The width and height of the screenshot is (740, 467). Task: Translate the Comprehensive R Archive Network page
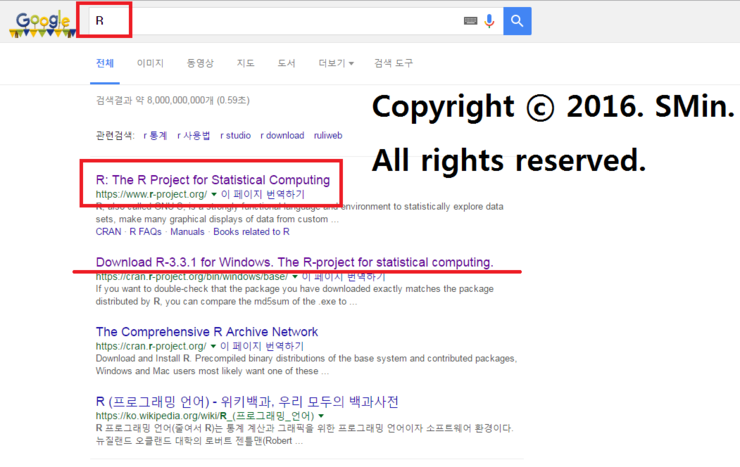(262, 346)
